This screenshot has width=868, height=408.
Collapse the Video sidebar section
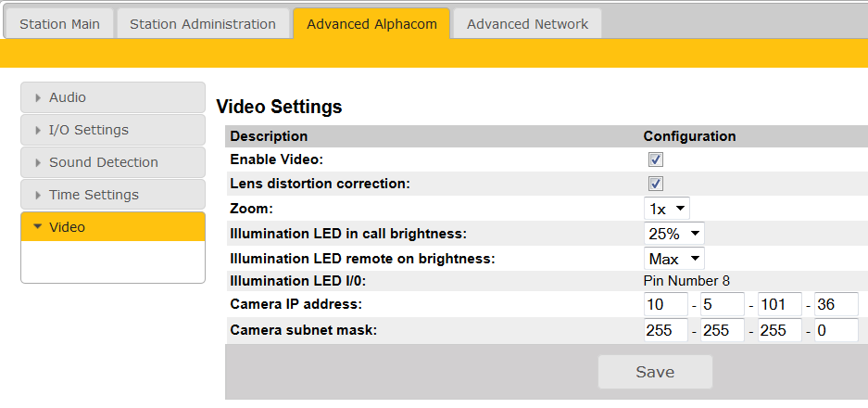pos(112,227)
